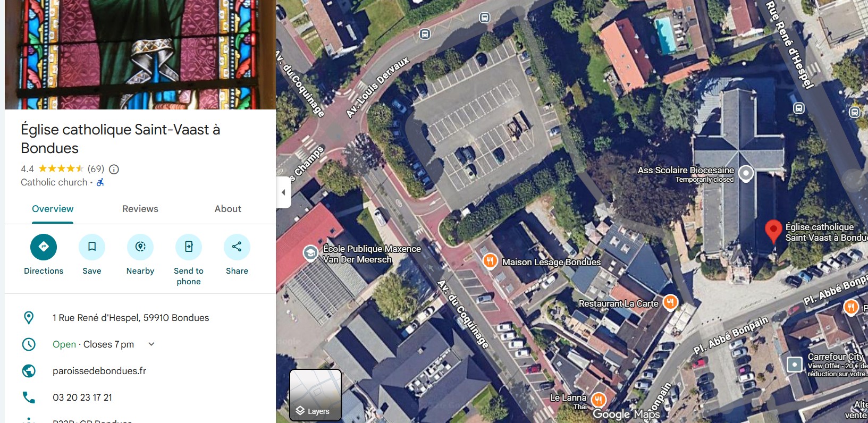Click phone number 03 20 23 17 21
868x423 pixels.
[x=82, y=397]
